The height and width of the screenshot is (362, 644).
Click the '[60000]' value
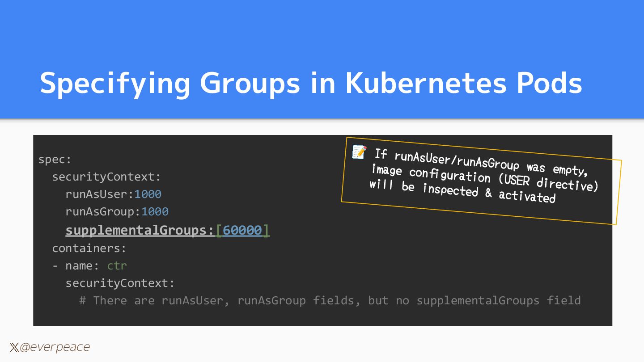coord(243,230)
